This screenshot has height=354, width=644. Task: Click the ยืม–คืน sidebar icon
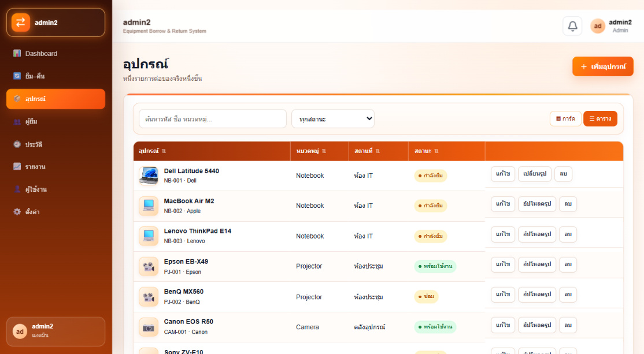(17, 76)
